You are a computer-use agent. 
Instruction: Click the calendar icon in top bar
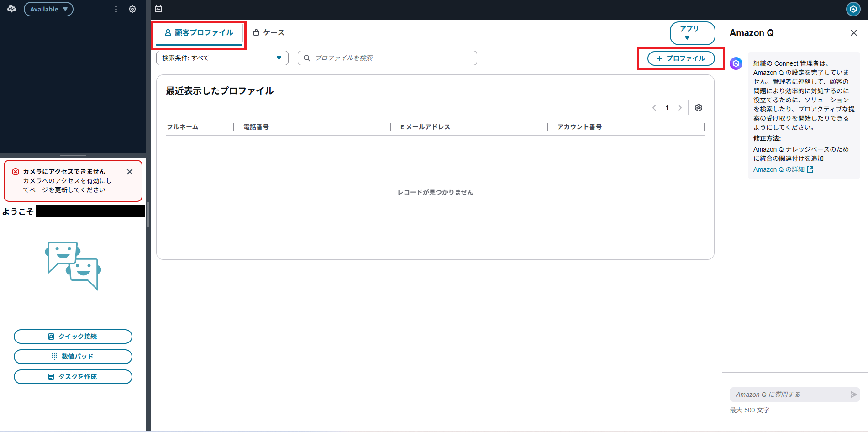(158, 9)
